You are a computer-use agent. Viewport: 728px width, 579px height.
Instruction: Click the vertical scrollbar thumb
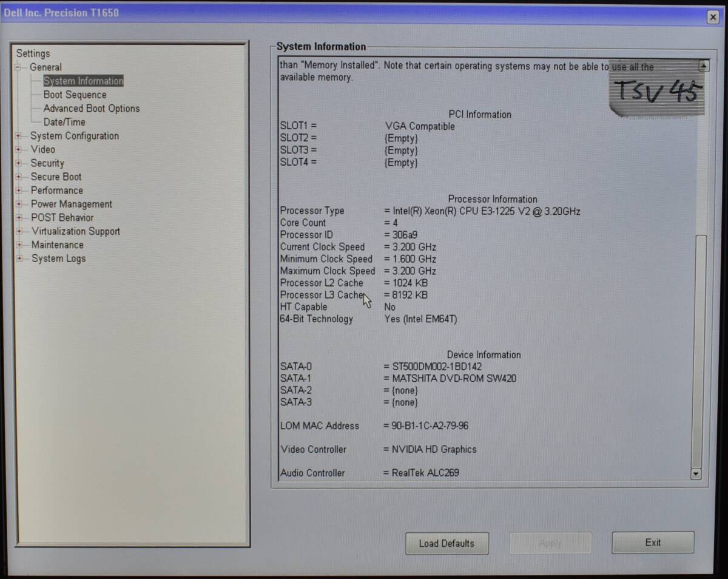tap(699, 352)
